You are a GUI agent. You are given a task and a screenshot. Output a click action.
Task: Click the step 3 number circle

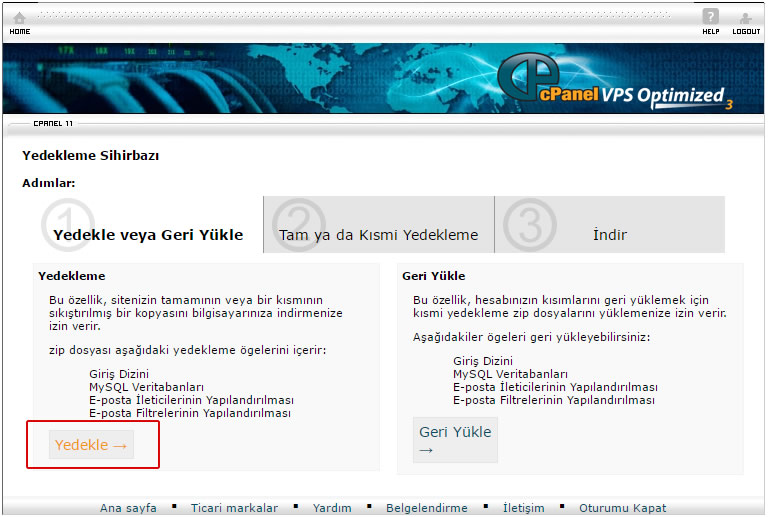529,224
